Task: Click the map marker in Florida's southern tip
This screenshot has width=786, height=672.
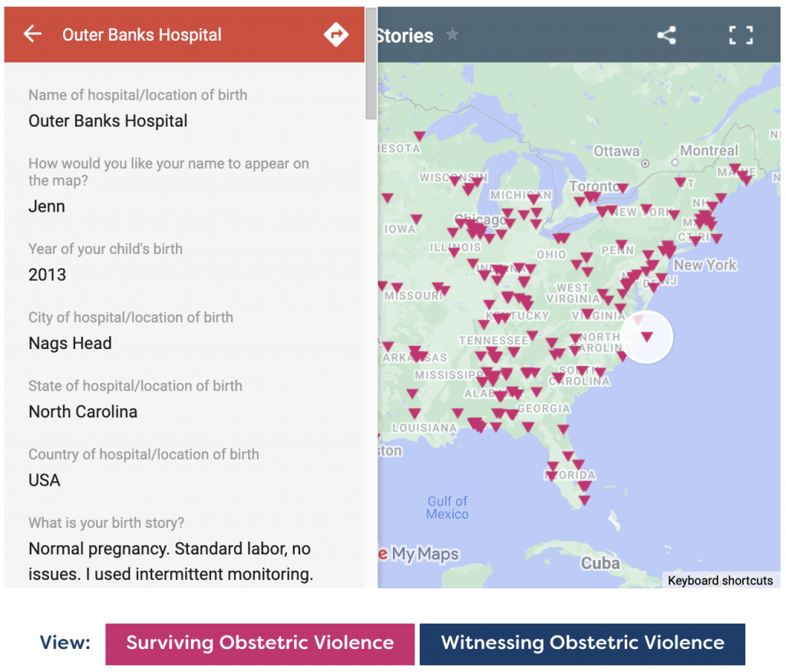Action: click(x=584, y=500)
